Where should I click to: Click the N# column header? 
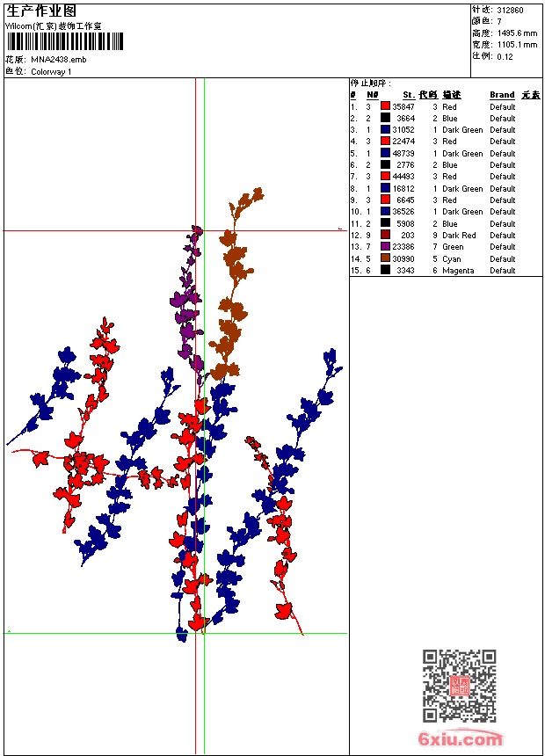[x=372, y=95]
